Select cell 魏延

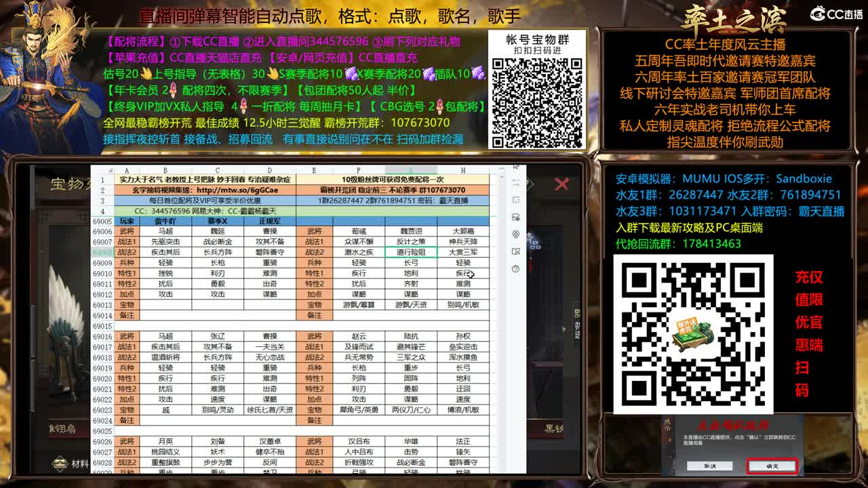click(x=218, y=231)
